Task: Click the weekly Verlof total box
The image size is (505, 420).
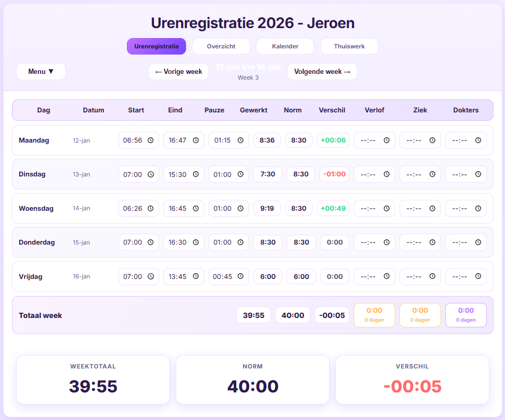Action: 374,314
